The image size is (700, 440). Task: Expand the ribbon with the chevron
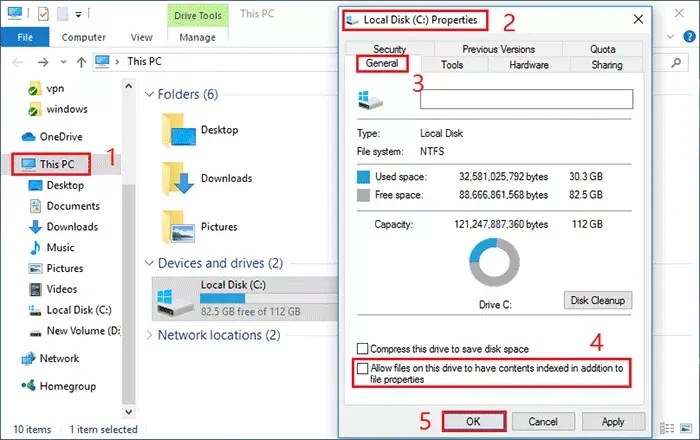pos(671,37)
